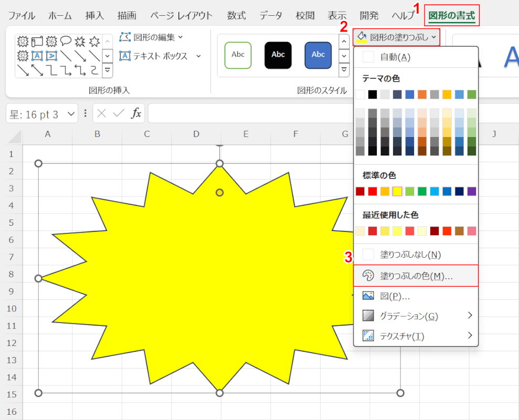The height and width of the screenshot is (420, 519).
Task: Select the elbow arrow connector shape
Action: tap(66, 69)
